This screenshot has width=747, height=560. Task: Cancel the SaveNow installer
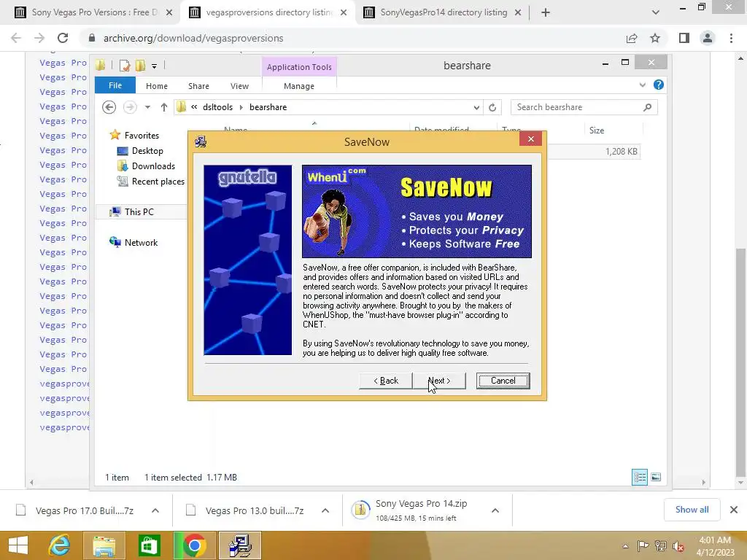[503, 381]
